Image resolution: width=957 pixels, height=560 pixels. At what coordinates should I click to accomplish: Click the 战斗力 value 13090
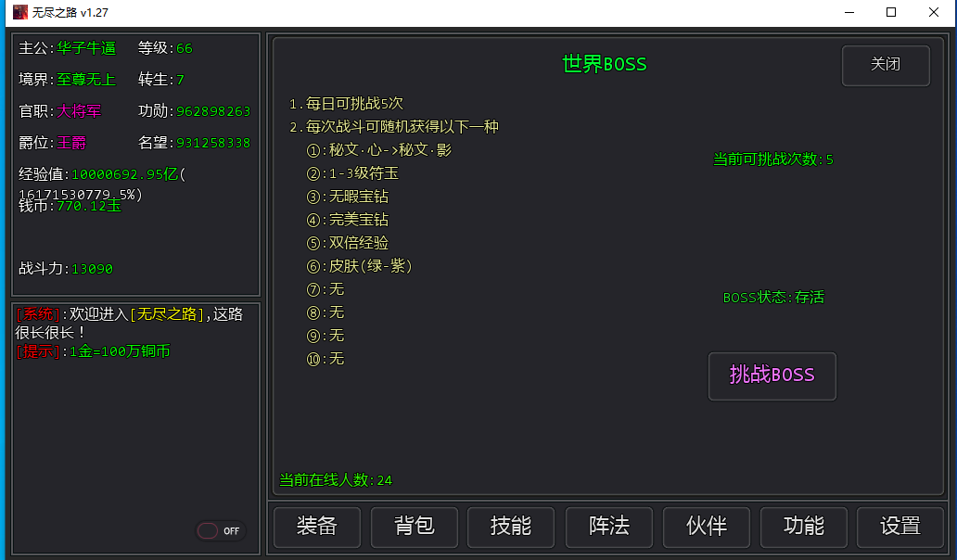(x=92, y=269)
